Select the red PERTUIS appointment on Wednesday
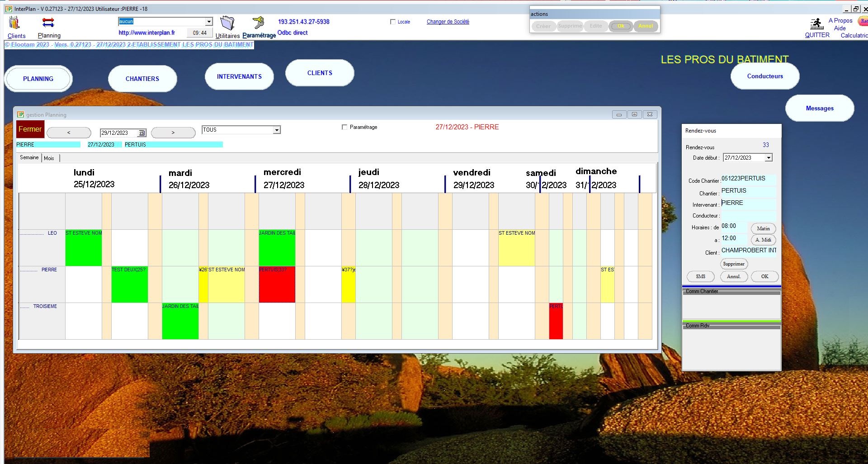 click(x=277, y=285)
